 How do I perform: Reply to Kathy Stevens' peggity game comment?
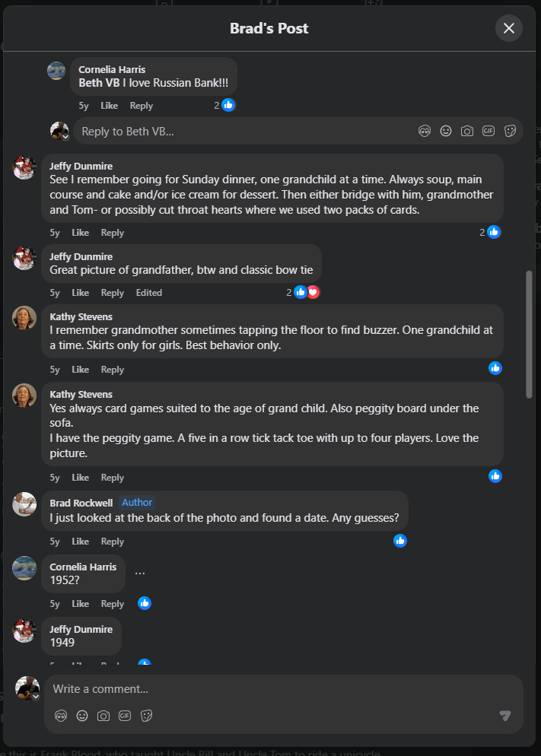(x=113, y=478)
